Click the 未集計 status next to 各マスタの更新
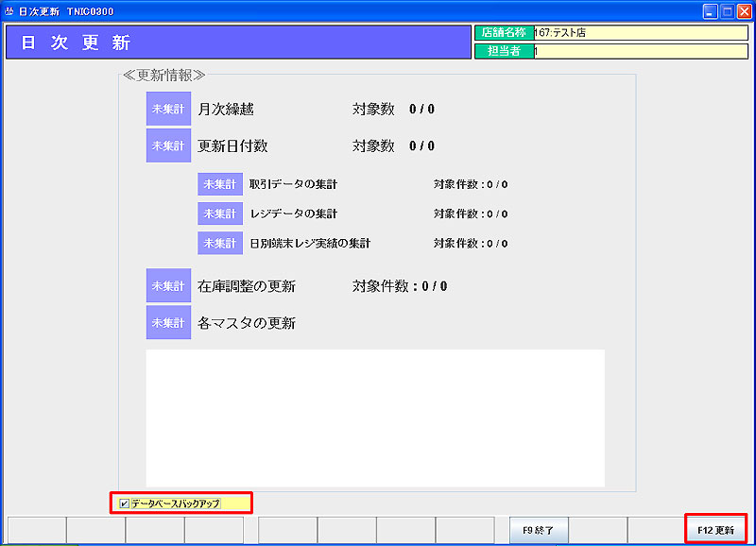 tap(168, 322)
